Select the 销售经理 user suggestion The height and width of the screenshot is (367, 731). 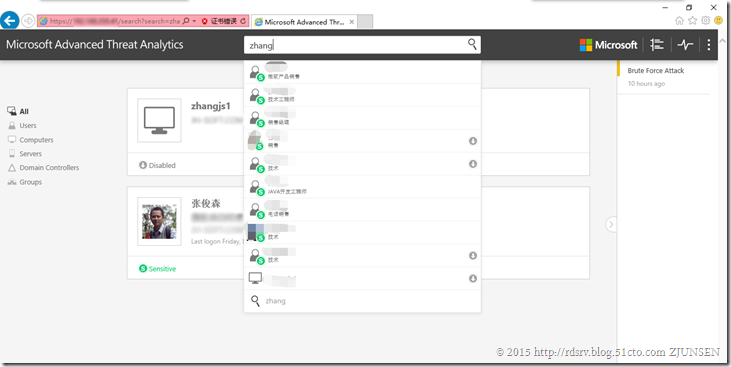tap(362, 118)
